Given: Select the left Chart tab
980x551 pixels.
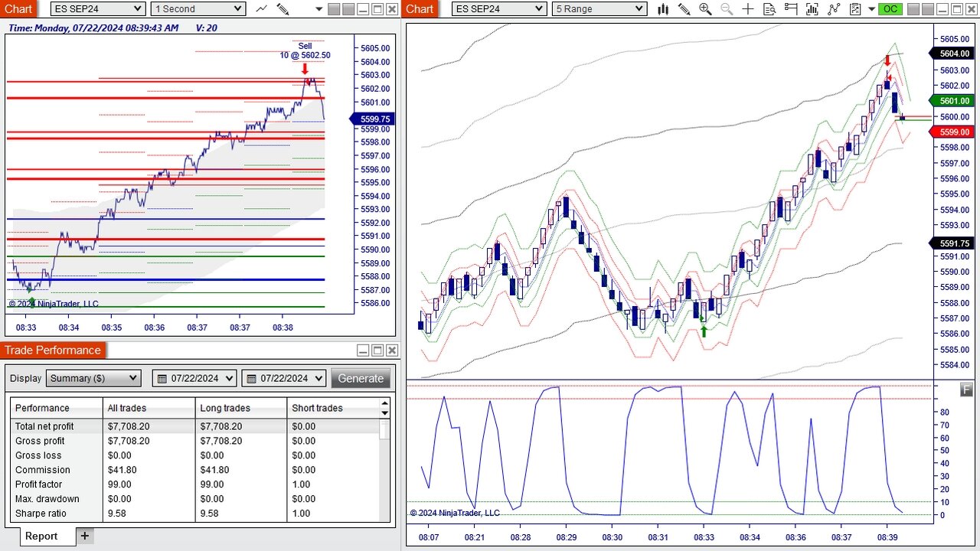Looking at the screenshot, I should pyautogui.click(x=18, y=9).
